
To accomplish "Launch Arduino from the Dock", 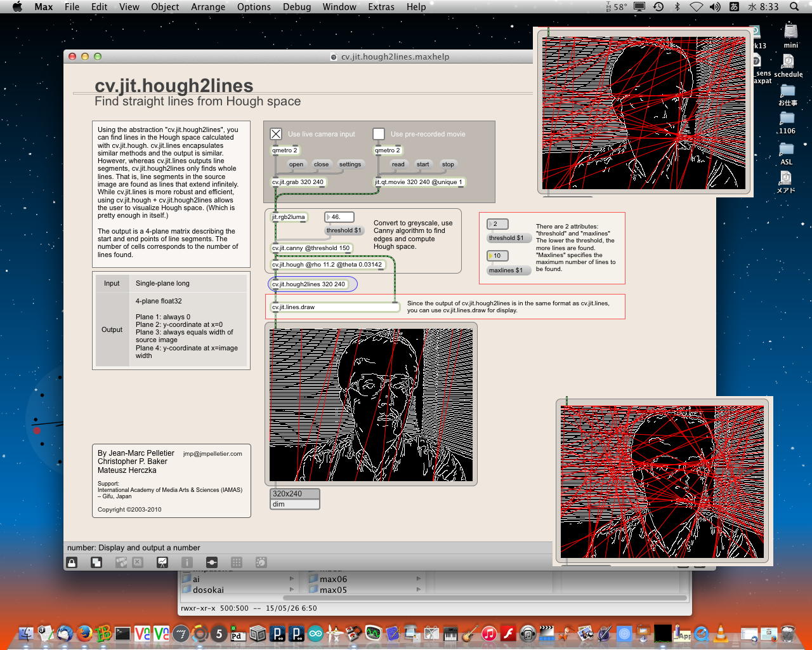I will 315,633.
